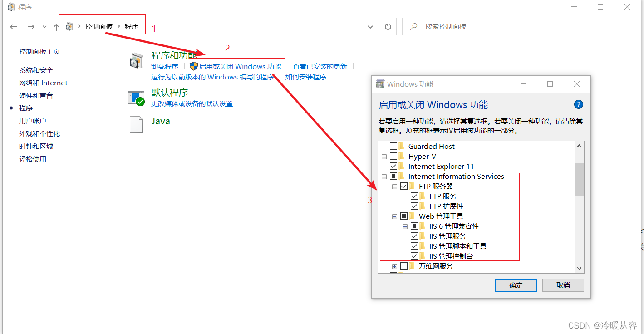The height and width of the screenshot is (334, 644).
Task: Open the recent locations dropdown arrow
Action: click(44, 27)
